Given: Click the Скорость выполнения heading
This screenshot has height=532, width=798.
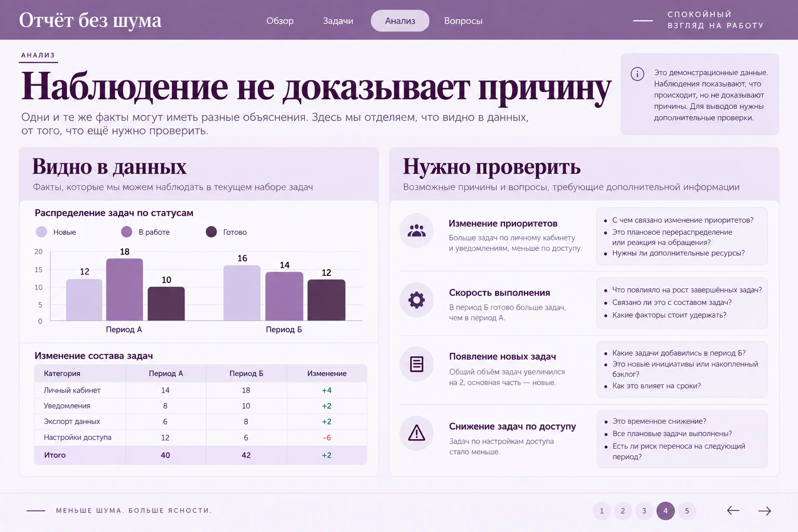Looking at the screenshot, I should coord(499,293).
